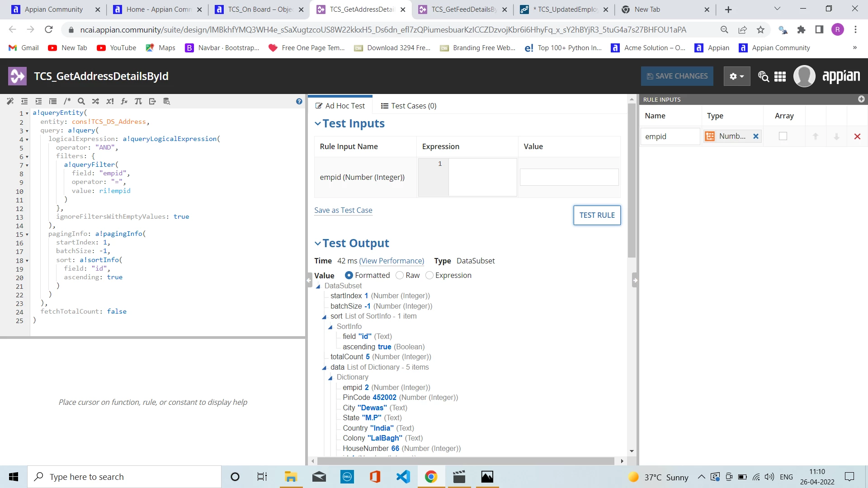Open the View Performance link
868x488 pixels.
point(392,261)
